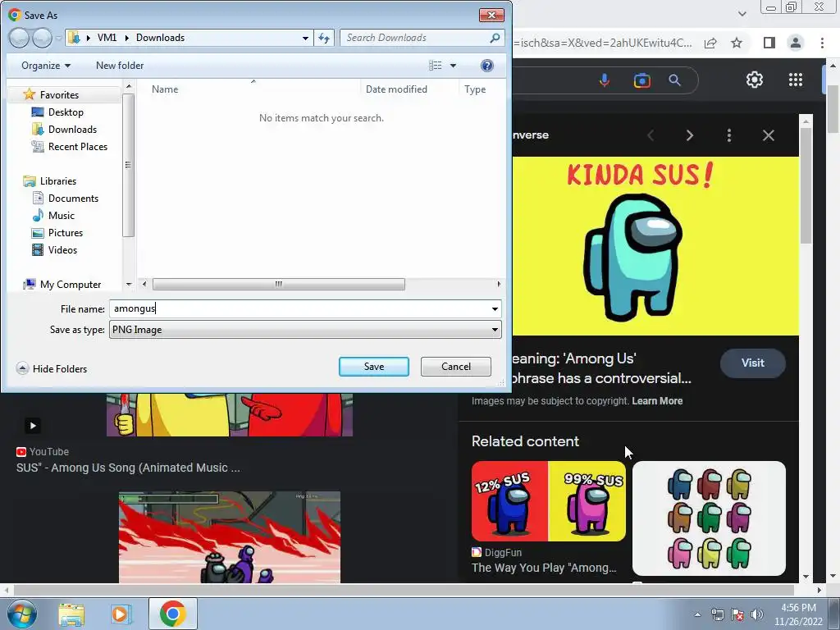The height and width of the screenshot is (630, 840).
Task: Click the Visit button
Action: (753, 363)
